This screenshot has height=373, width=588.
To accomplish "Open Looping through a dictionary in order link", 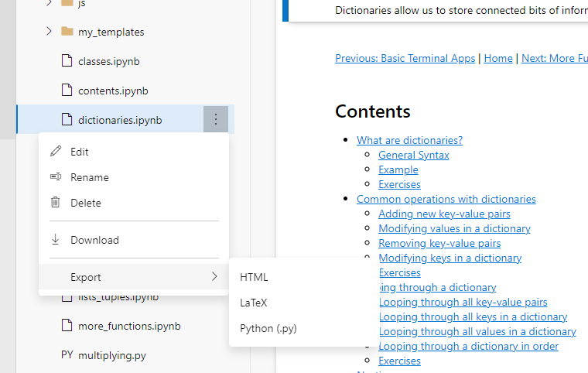I will pyautogui.click(x=468, y=346).
